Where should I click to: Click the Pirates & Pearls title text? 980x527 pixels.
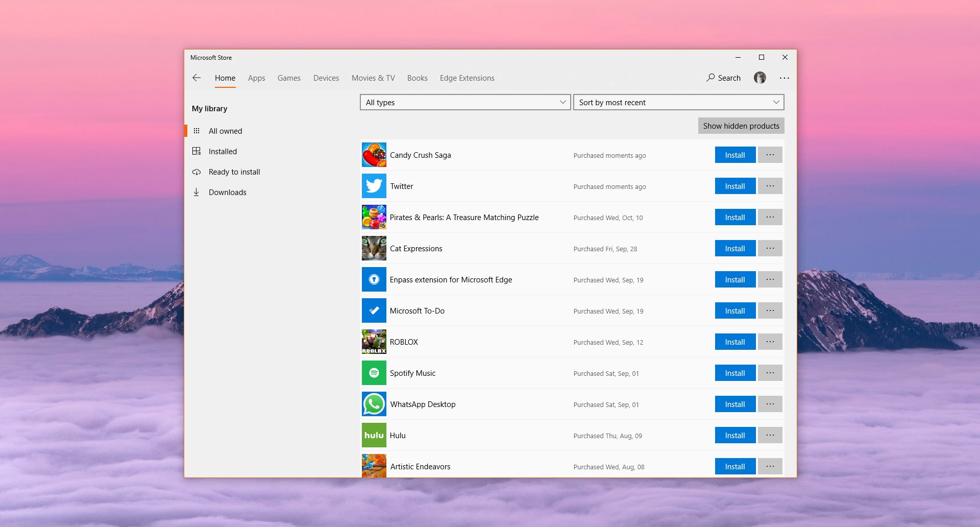464,217
